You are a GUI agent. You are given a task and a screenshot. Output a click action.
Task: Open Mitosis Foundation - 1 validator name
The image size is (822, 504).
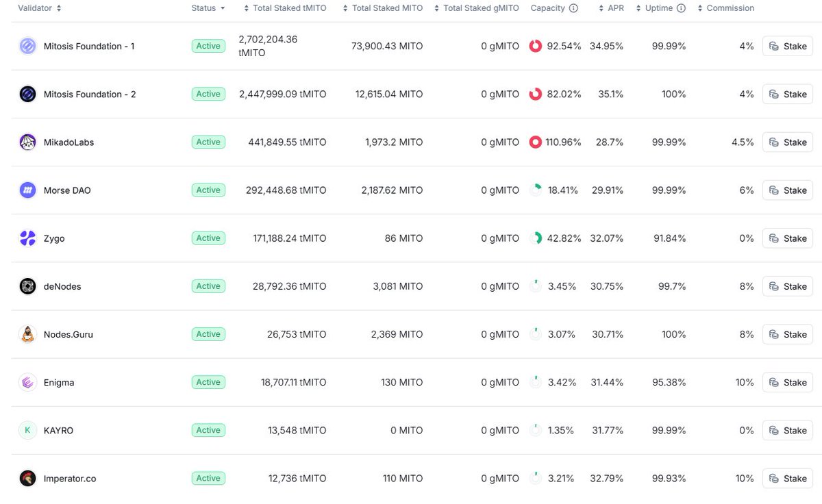click(x=89, y=46)
